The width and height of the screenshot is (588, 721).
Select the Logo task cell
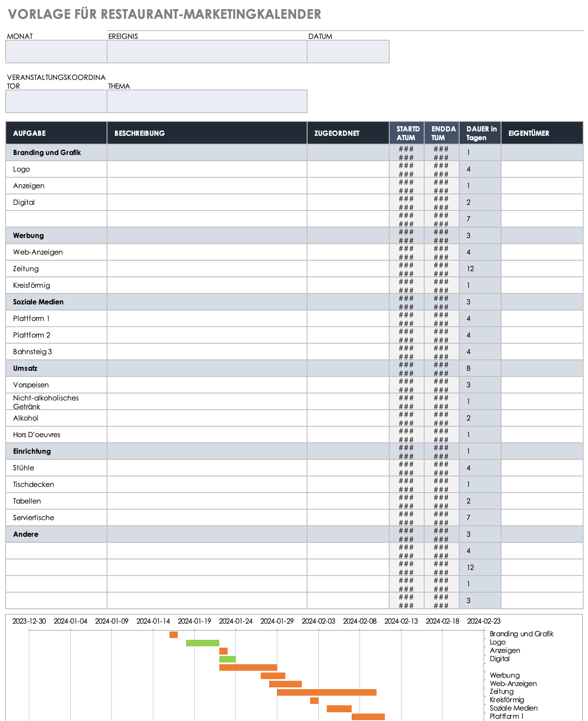pos(56,169)
